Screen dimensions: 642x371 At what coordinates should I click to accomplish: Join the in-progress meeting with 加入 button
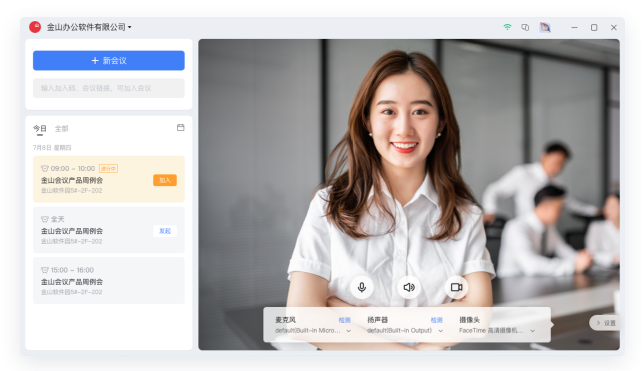click(165, 180)
